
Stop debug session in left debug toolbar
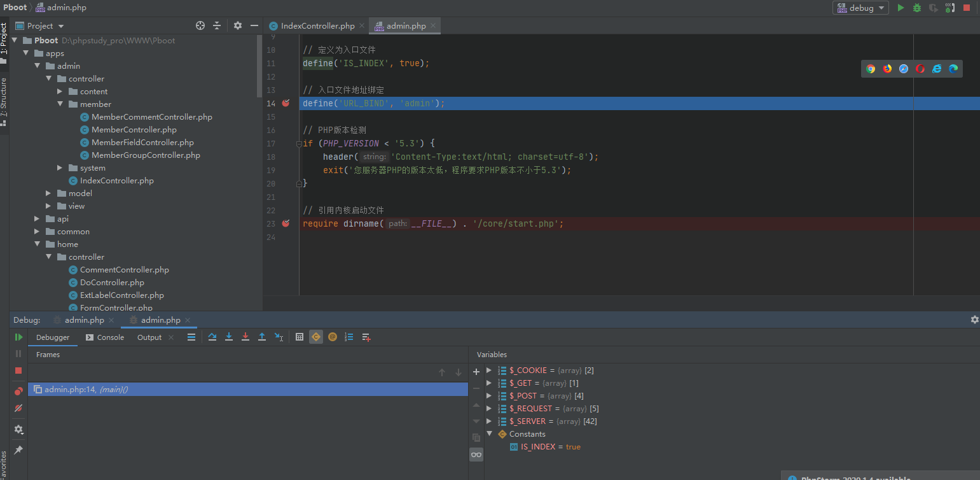[18, 370]
